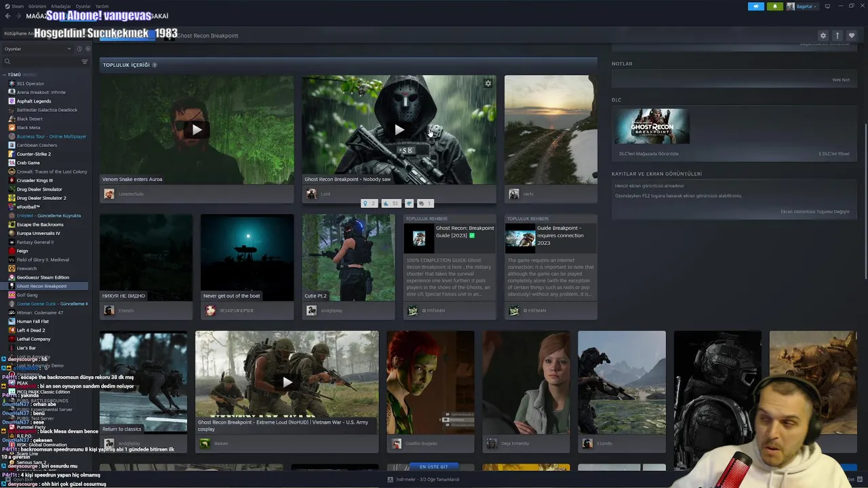The image size is (868, 488).
Task: Open the LorenzoSullo author avatar
Action: (x=109, y=194)
